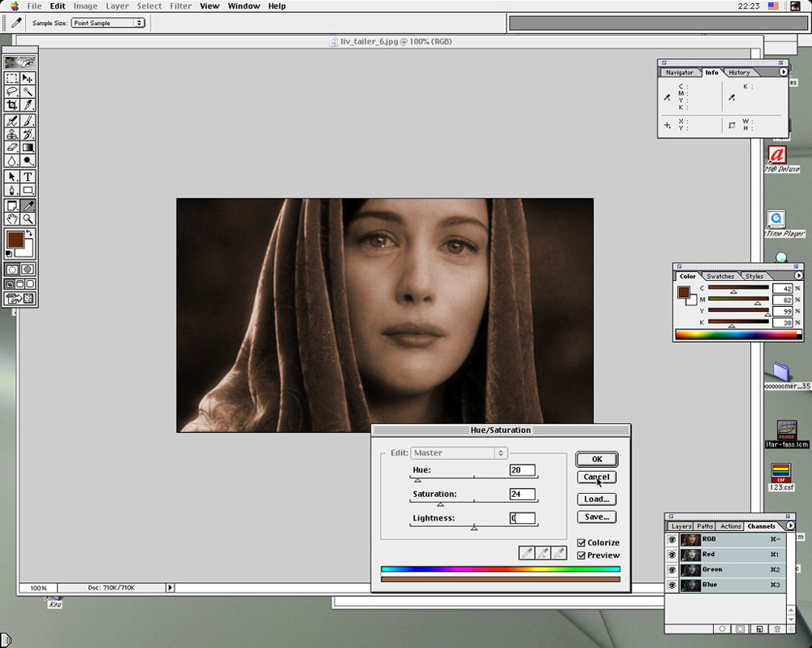Select the Rectangular Marquee tool
Screen dimensions: 812x648
pyautogui.click(x=12, y=79)
